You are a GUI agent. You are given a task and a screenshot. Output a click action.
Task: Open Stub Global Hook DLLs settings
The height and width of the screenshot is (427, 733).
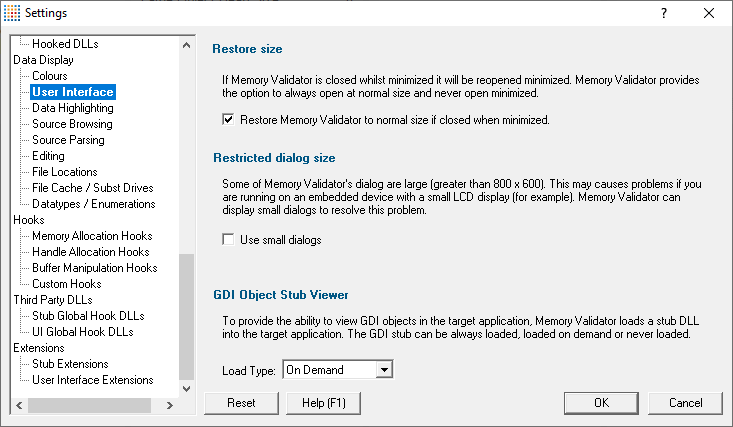click(88, 316)
